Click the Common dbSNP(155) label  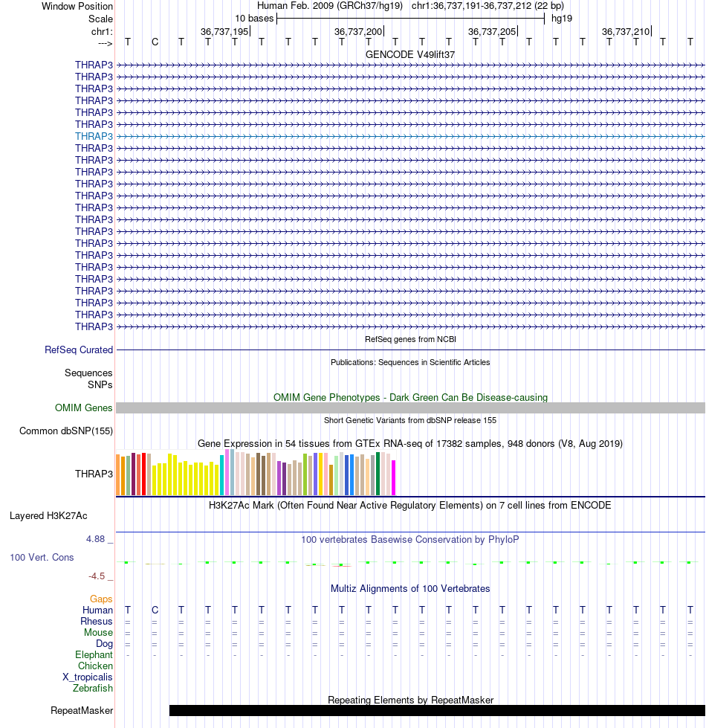pyautogui.click(x=66, y=431)
